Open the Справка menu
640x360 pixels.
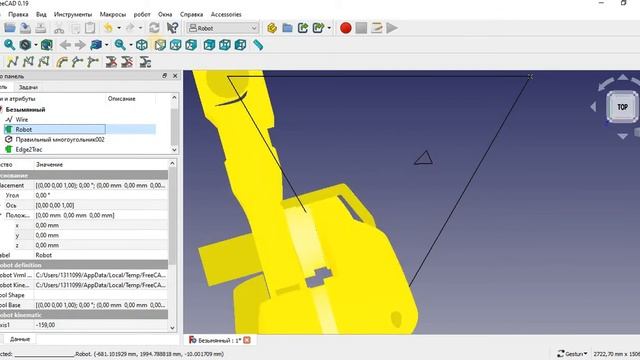(191, 14)
